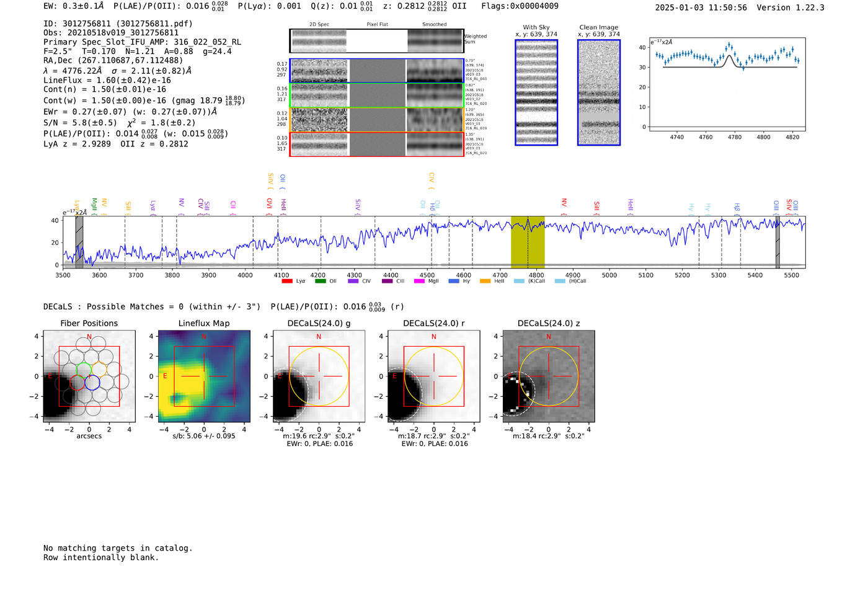Open the Lineflux Map panel
Screen dimensions: 868x591
pyautogui.click(x=204, y=376)
